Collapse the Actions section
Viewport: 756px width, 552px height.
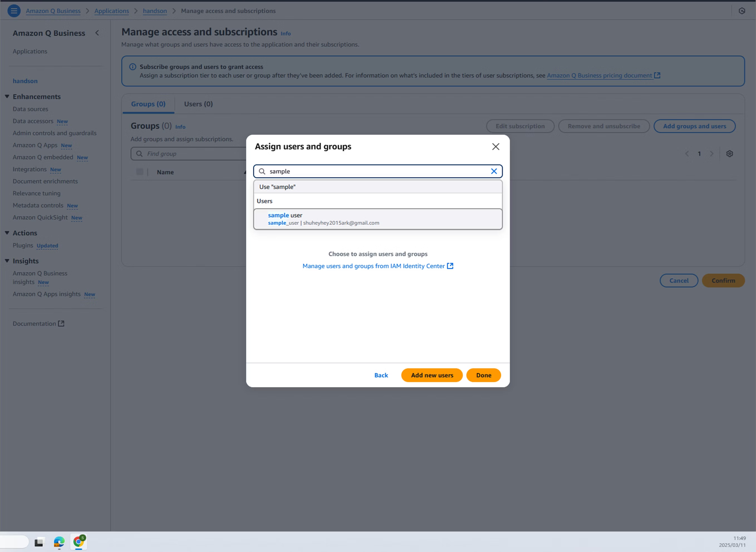tap(7, 233)
